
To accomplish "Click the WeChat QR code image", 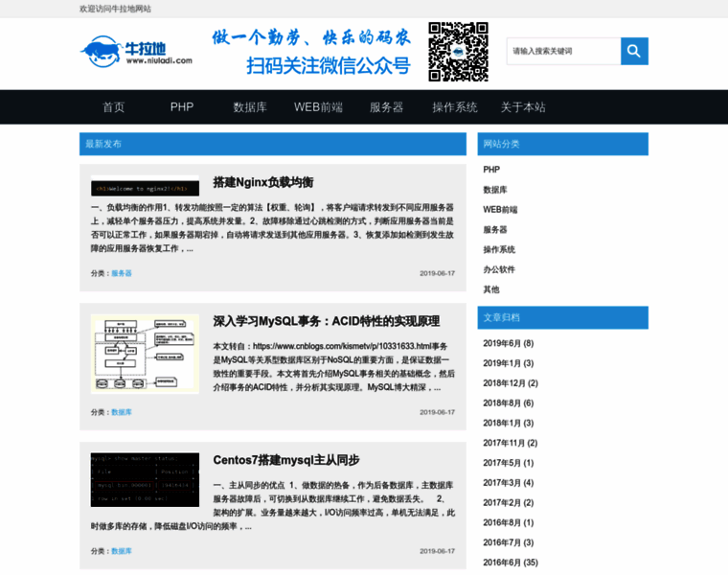I will (x=458, y=52).
